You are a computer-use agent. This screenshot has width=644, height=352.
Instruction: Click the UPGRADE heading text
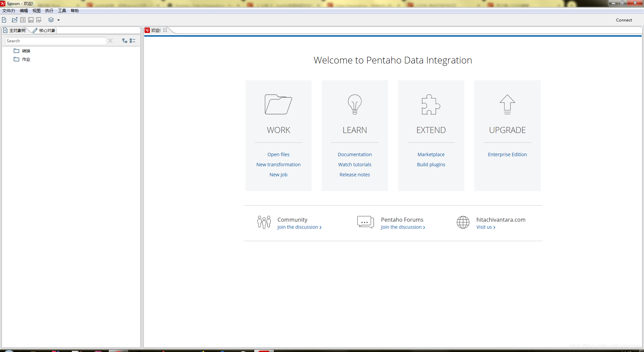pos(507,130)
